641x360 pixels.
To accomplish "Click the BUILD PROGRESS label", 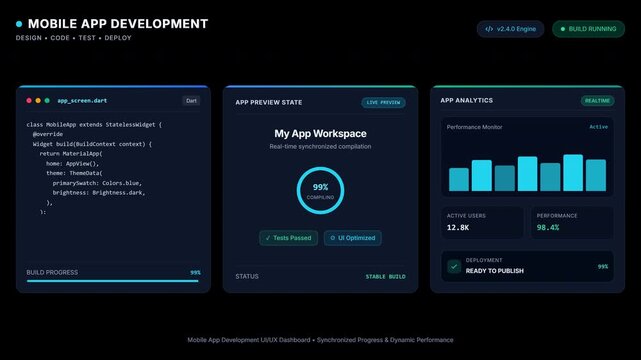I will 52,273.
